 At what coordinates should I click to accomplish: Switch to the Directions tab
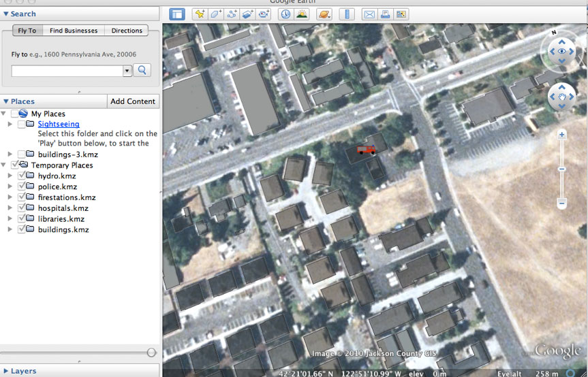pos(127,31)
